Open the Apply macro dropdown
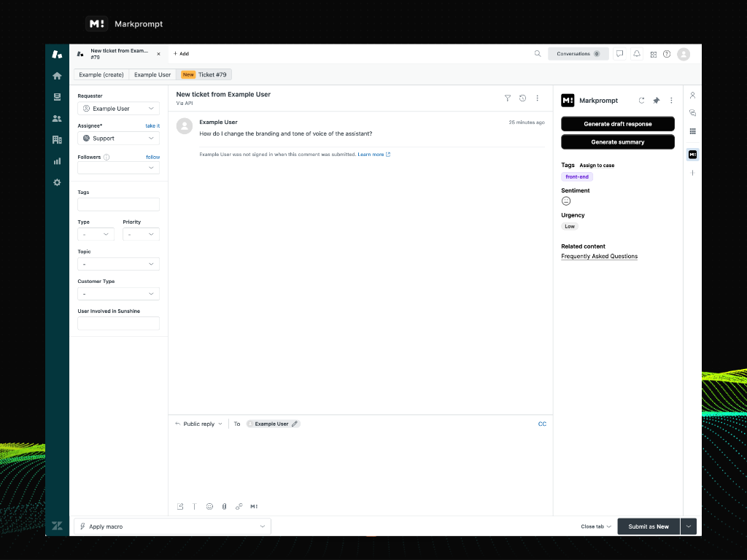 [172, 526]
